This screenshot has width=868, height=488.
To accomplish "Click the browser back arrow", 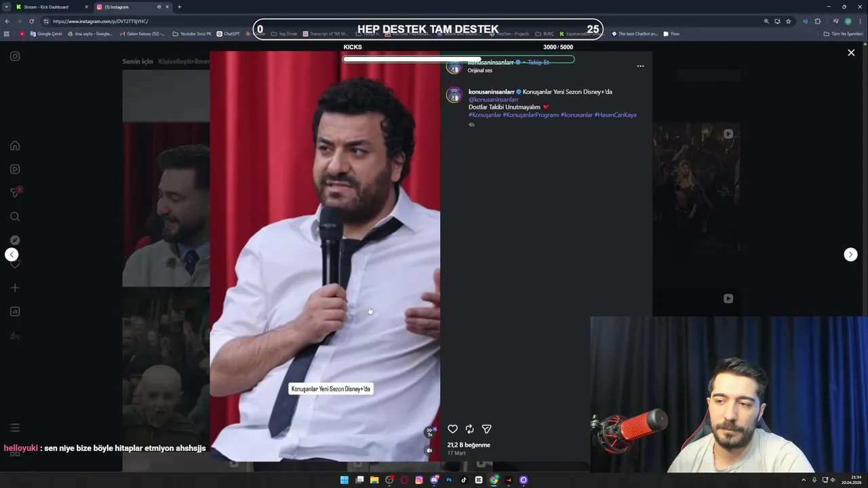I will click(x=7, y=21).
